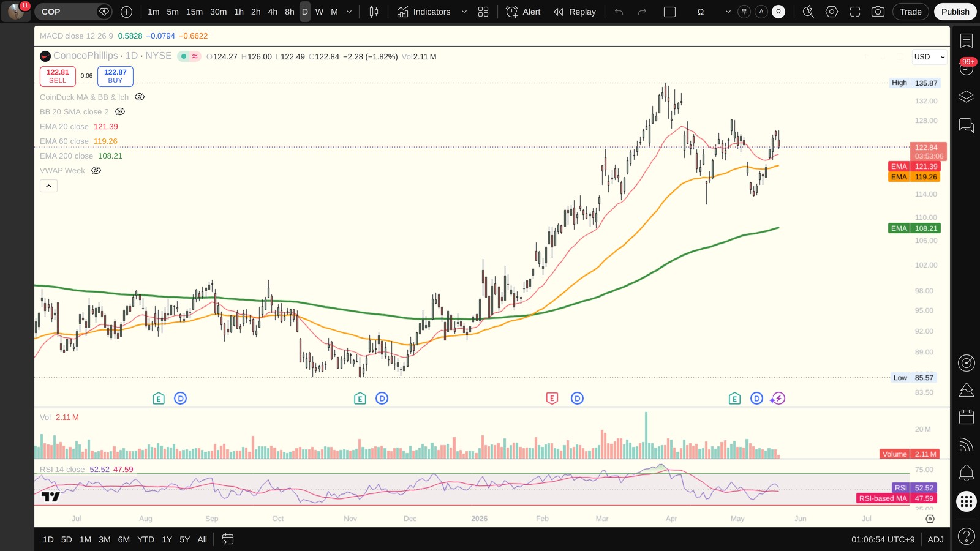Expand the indicators favorites dropdown arrow
Image resolution: width=980 pixels, height=551 pixels.
click(464, 12)
